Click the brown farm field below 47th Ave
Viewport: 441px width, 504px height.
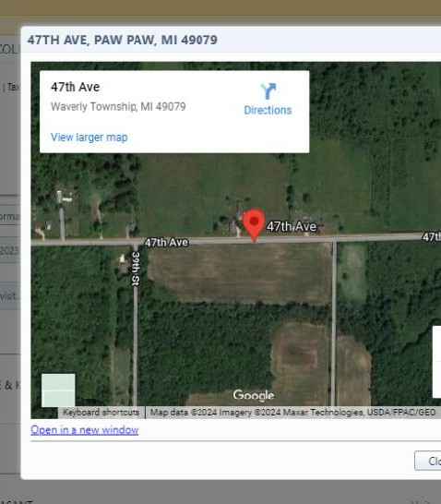239,273
